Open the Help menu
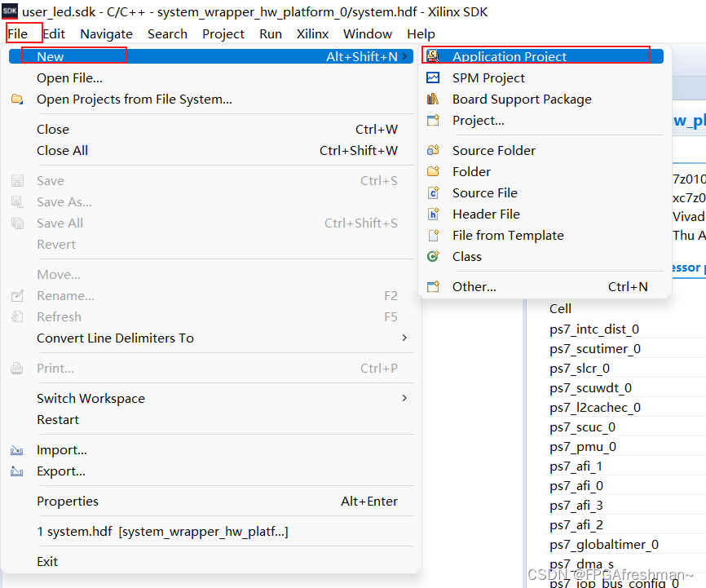The width and height of the screenshot is (706, 588). pyautogui.click(x=421, y=33)
